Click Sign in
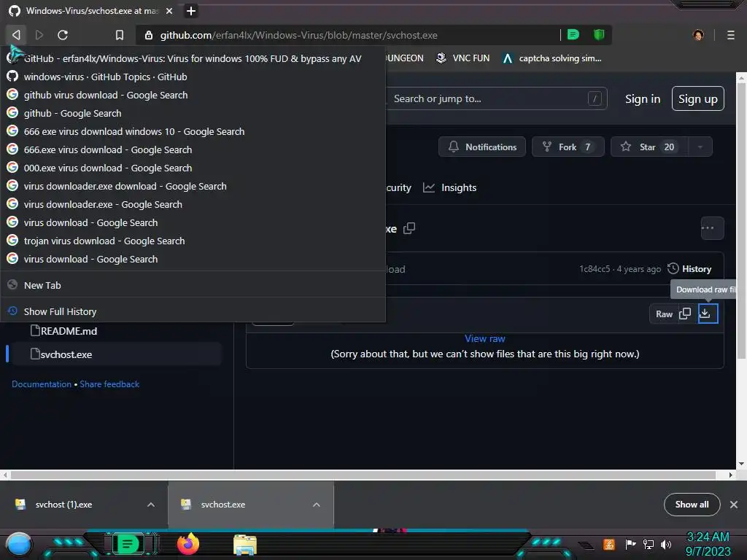The image size is (747, 560). point(642,98)
